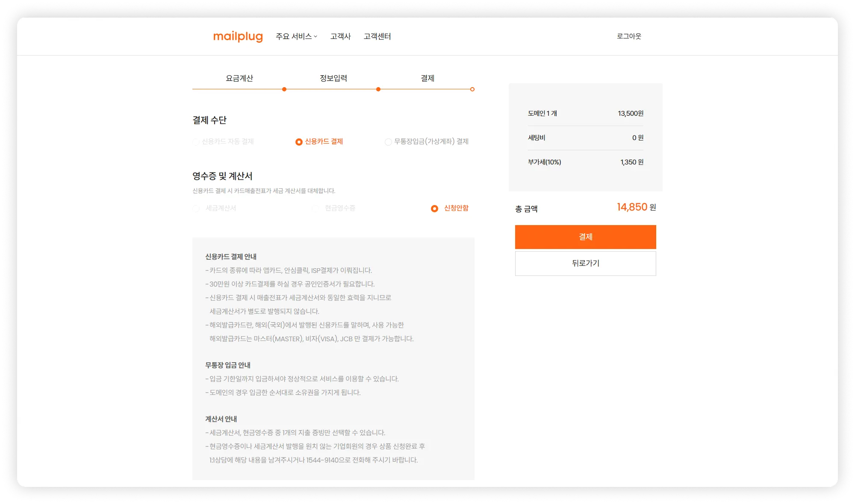The image size is (855, 504).
Task: Select the 현금영수증 radio option
Action: [315, 208]
